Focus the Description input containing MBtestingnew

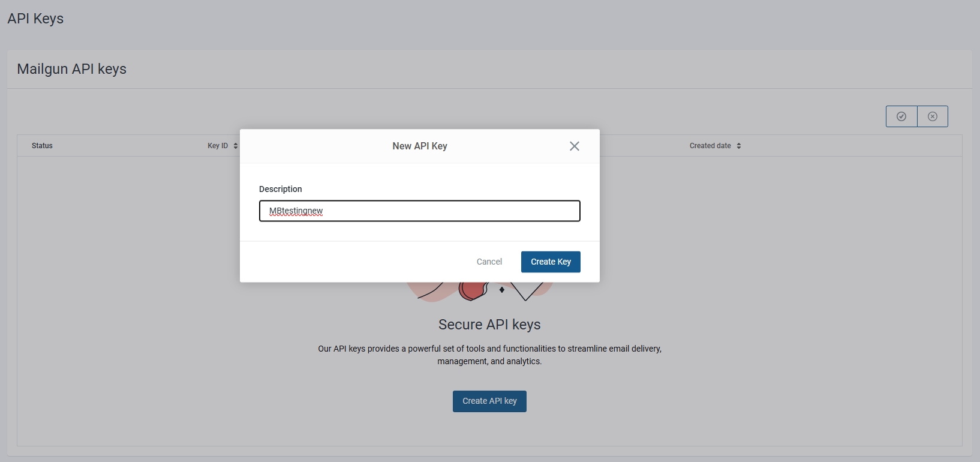(x=419, y=211)
